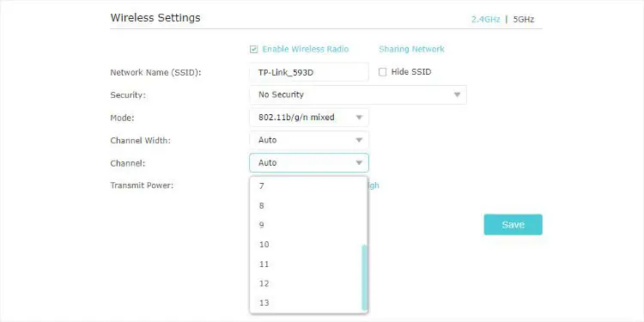The width and height of the screenshot is (644, 322).
Task: Select channel 8 from the list
Action: pyautogui.click(x=306, y=206)
